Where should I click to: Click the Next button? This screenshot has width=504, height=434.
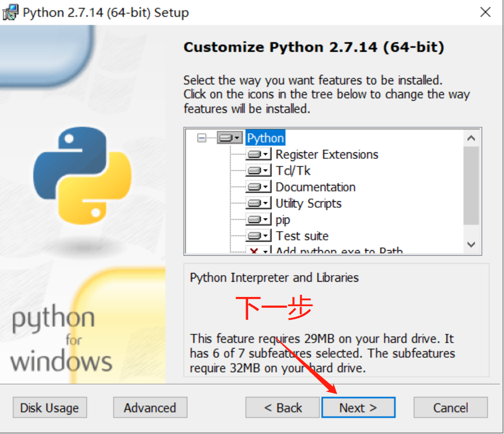358,408
